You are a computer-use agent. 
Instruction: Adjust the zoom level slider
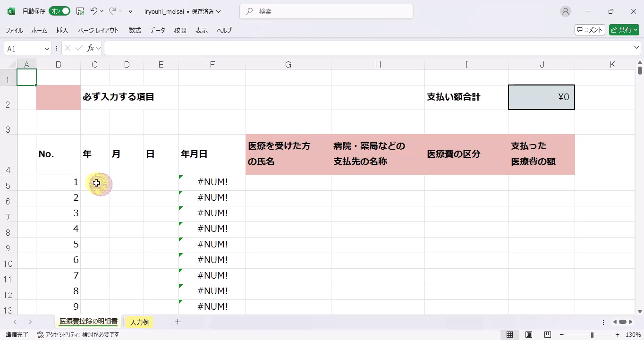[592, 335]
